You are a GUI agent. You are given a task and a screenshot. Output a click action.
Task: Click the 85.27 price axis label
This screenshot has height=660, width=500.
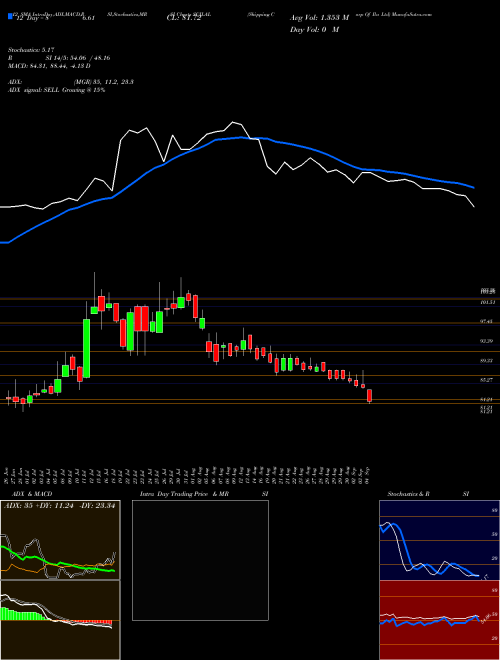[486, 380]
